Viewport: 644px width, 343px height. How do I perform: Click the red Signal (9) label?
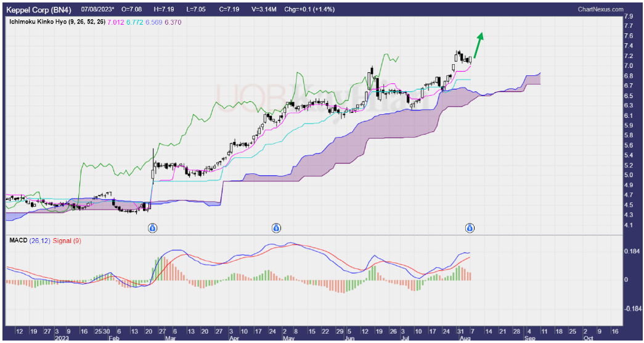[x=67, y=241]
